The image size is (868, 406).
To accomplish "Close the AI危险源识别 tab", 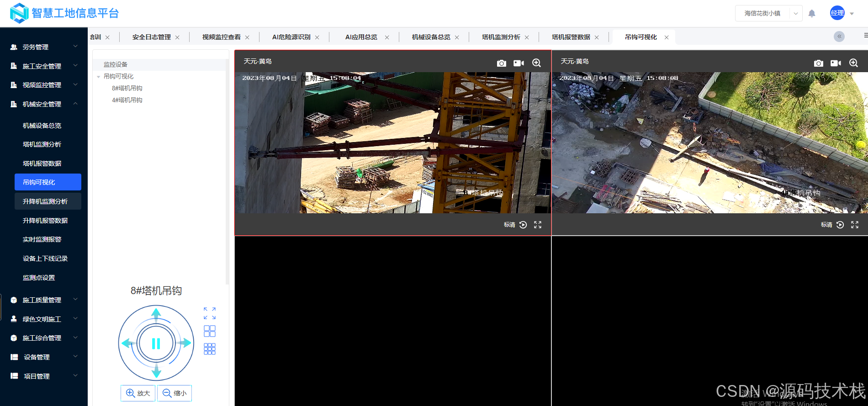I will coord(317,37).
